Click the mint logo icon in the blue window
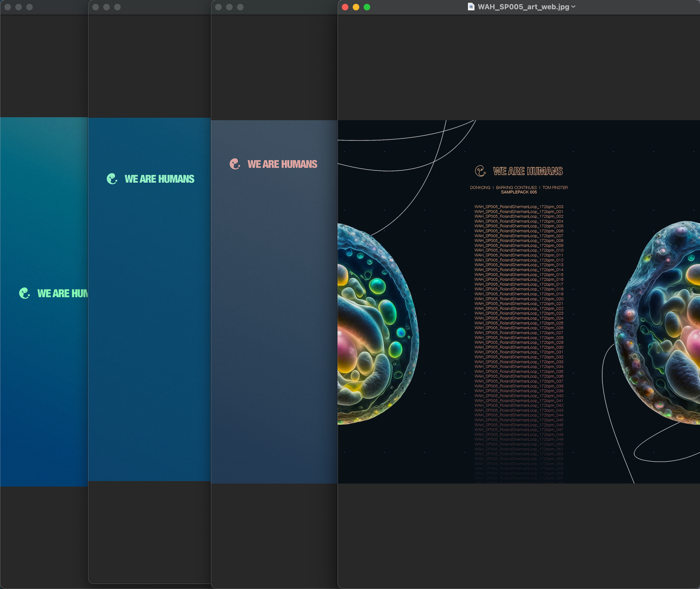 (112, 179)
